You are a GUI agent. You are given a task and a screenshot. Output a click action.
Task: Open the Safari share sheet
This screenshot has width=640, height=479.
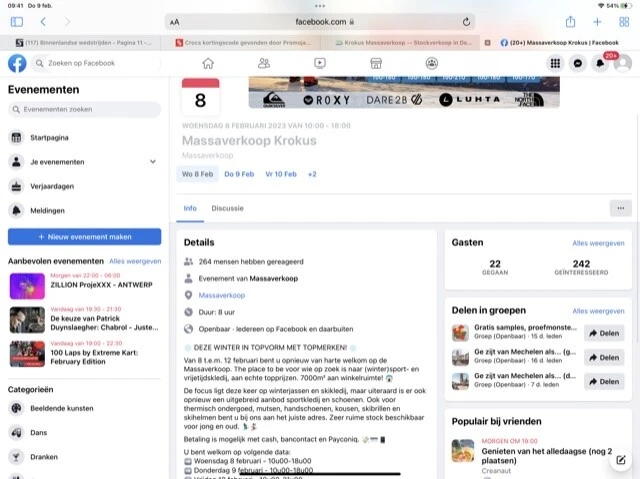coord(571,22)
